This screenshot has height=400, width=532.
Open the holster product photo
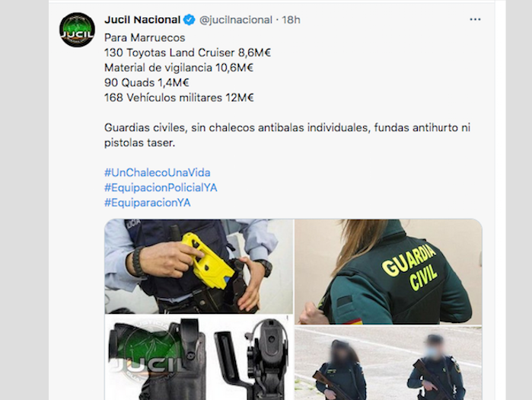pos(199,357)
